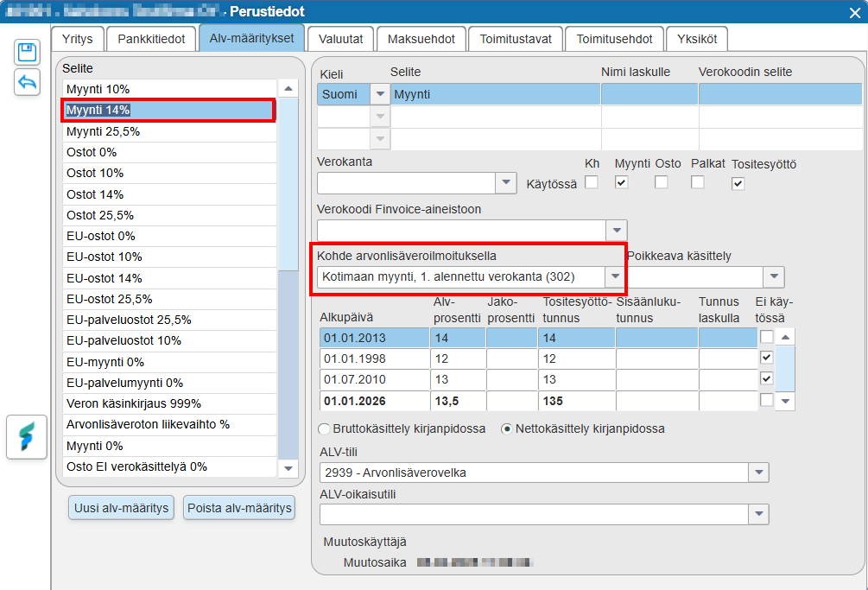This screenshot has width=868, height=590.
Task: Uncheck Ei käytössä for row 01.01.1998
Action: pyautogui.click(x=767, y=358)
